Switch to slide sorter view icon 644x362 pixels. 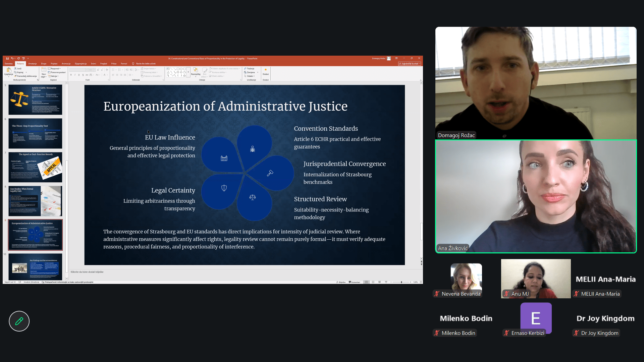click(x=373, y=282)
